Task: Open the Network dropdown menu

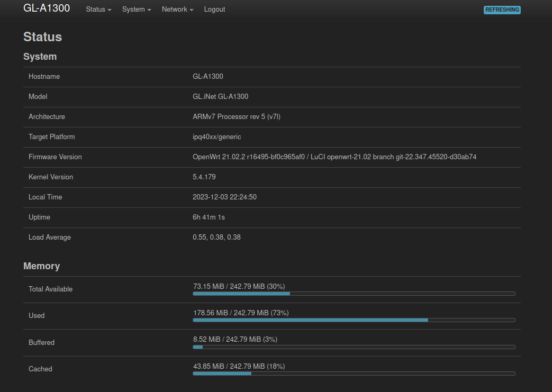Action: [x=177, y=10]
